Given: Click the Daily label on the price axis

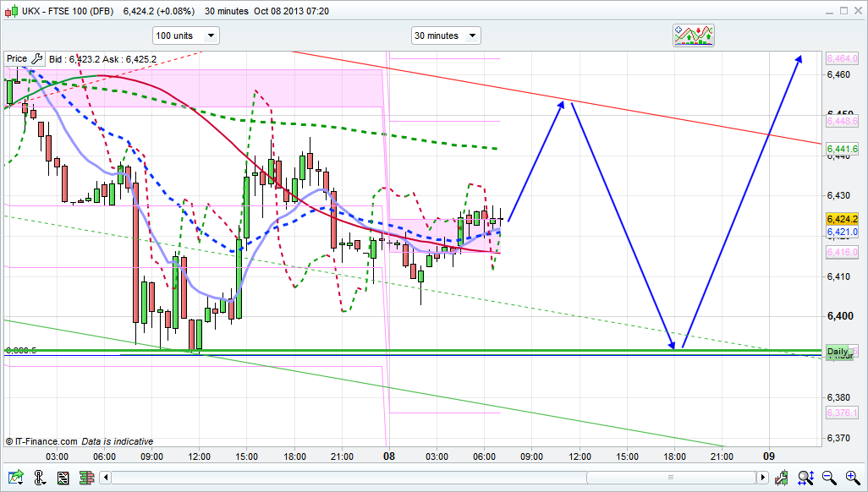Looking at the screenshot, I should 837,352.
